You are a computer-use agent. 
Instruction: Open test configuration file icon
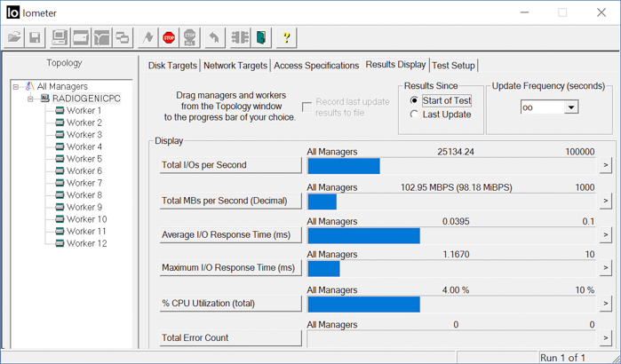pos(14,38)
